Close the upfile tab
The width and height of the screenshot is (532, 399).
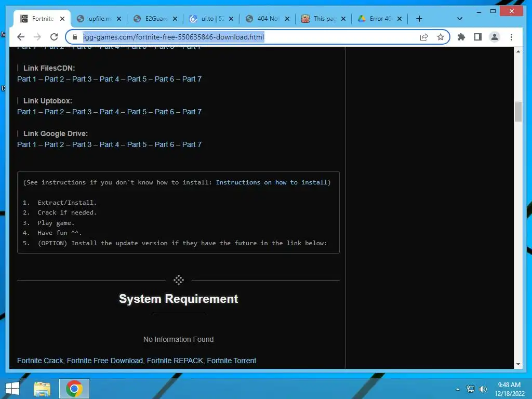coord(119,19)
